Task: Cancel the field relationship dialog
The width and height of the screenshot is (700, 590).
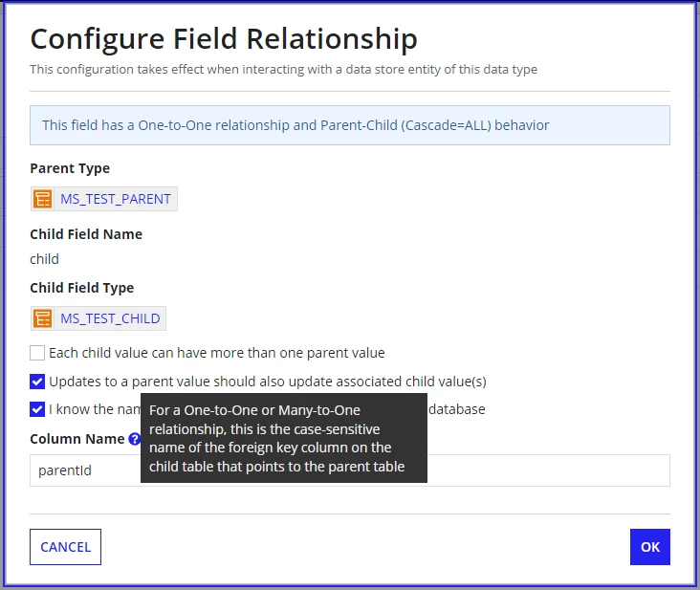Action: click(x=66, y=547)
